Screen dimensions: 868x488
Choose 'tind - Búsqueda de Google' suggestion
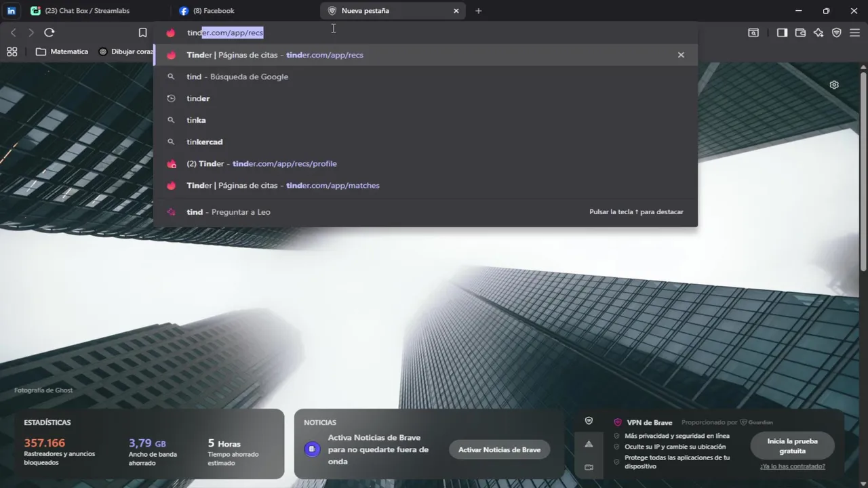[x=426, y=77]
